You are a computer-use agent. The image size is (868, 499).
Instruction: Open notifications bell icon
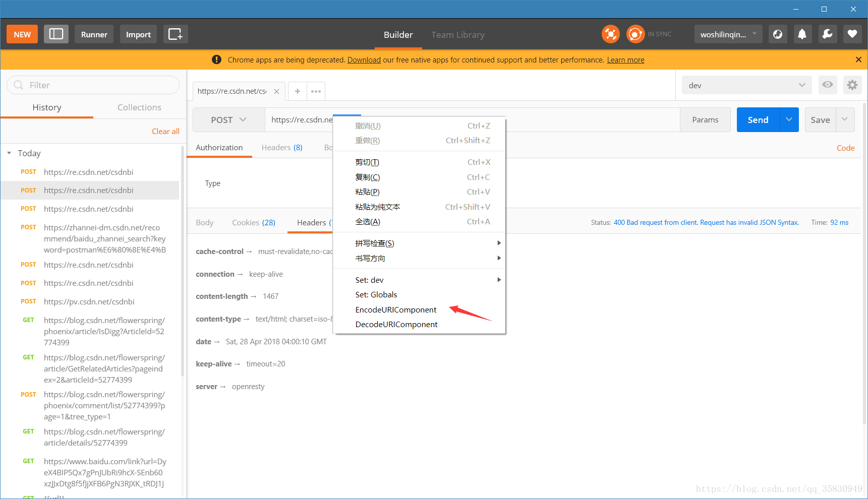(x=802, y=34)
